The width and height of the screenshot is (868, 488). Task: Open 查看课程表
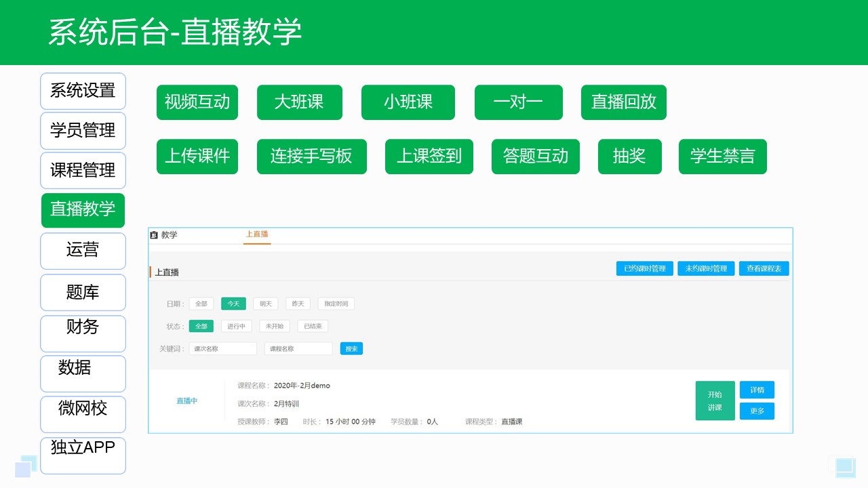point(764,268)
